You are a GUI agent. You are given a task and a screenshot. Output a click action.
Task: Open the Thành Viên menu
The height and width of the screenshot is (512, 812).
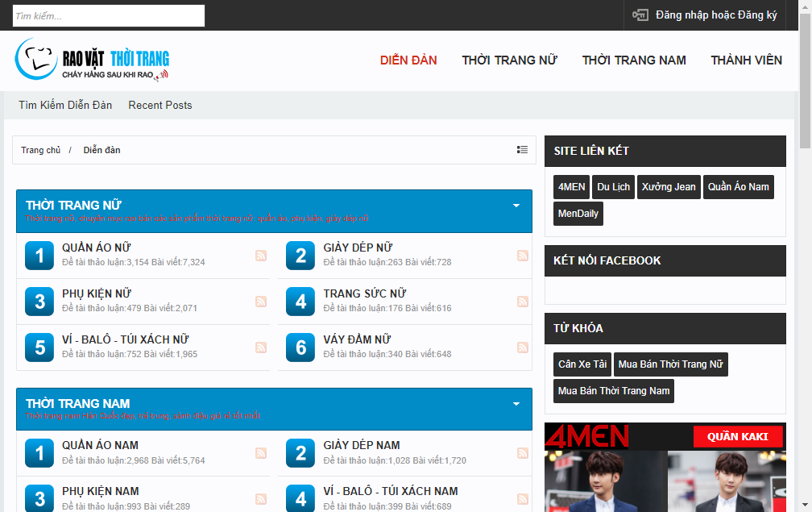[746, 60]
